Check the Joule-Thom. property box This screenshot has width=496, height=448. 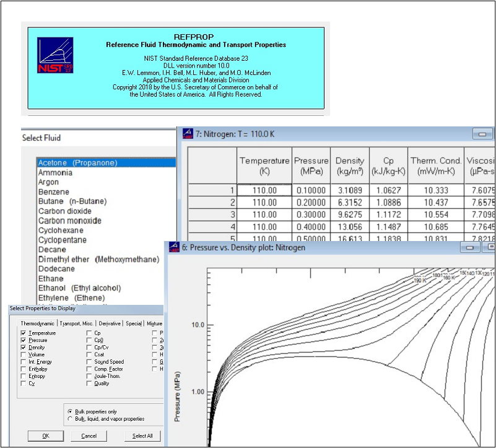[x=89, y=376]
